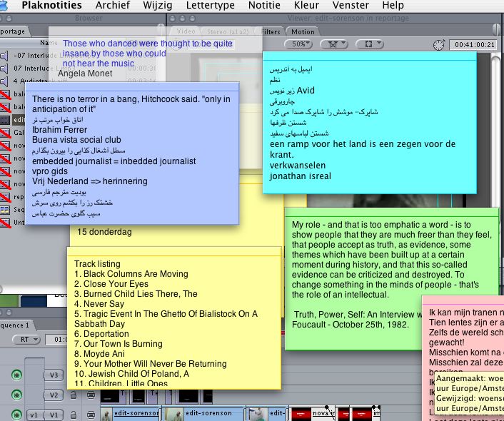
Task: Click speaker icon of 4 Audiotrack clip
Action: 4,81
